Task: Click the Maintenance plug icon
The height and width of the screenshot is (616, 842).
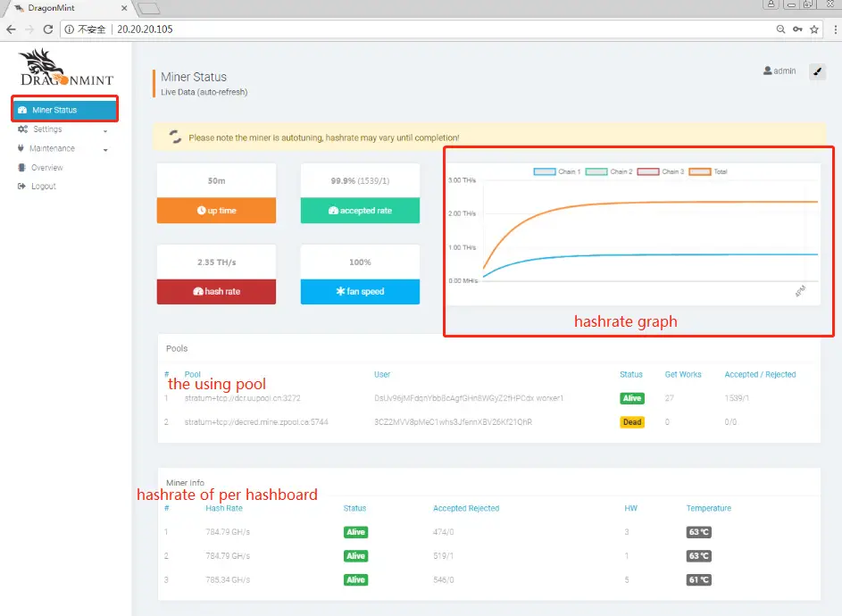Action: pos(21,148)
